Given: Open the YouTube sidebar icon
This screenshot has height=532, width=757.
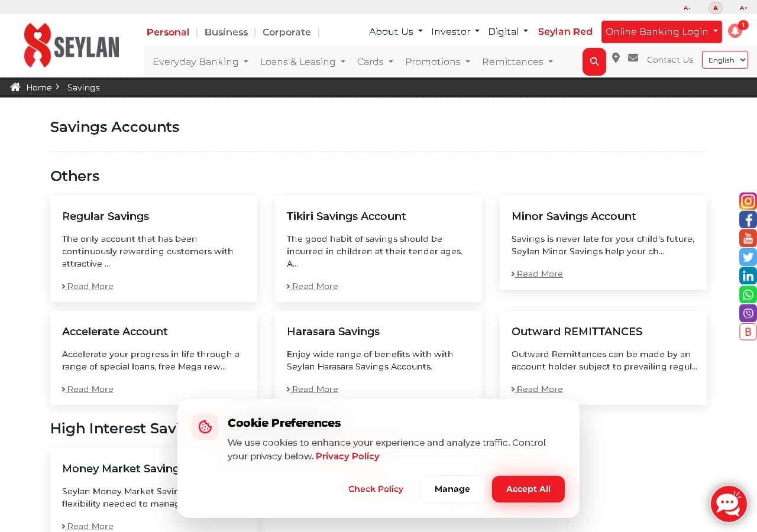Looking at the screenshot, I should tap(748, 238).
